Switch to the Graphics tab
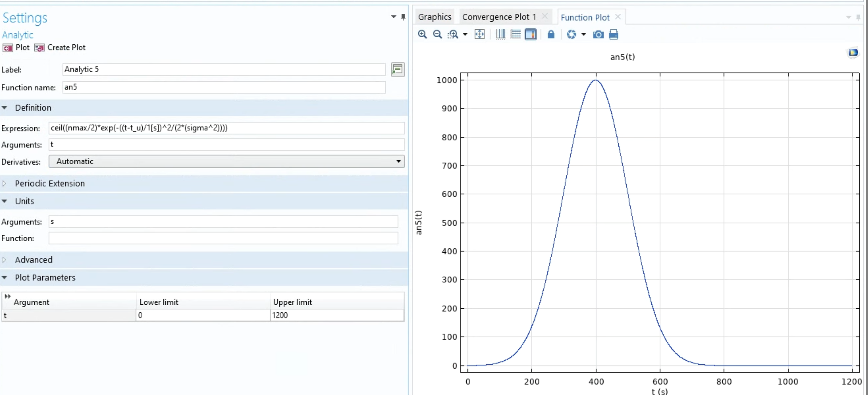Image resolution: width=868 pixels, height=395 pixels. (435, 17)
